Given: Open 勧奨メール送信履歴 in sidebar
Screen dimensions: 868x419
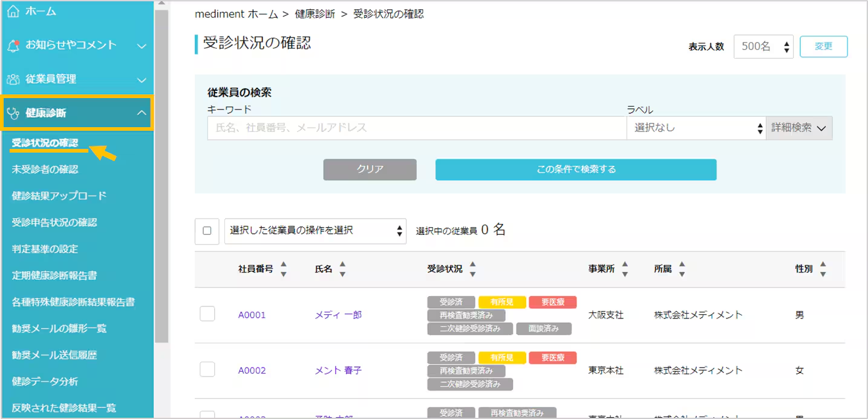Looking at the screenshot, I should tap(54, 355).
